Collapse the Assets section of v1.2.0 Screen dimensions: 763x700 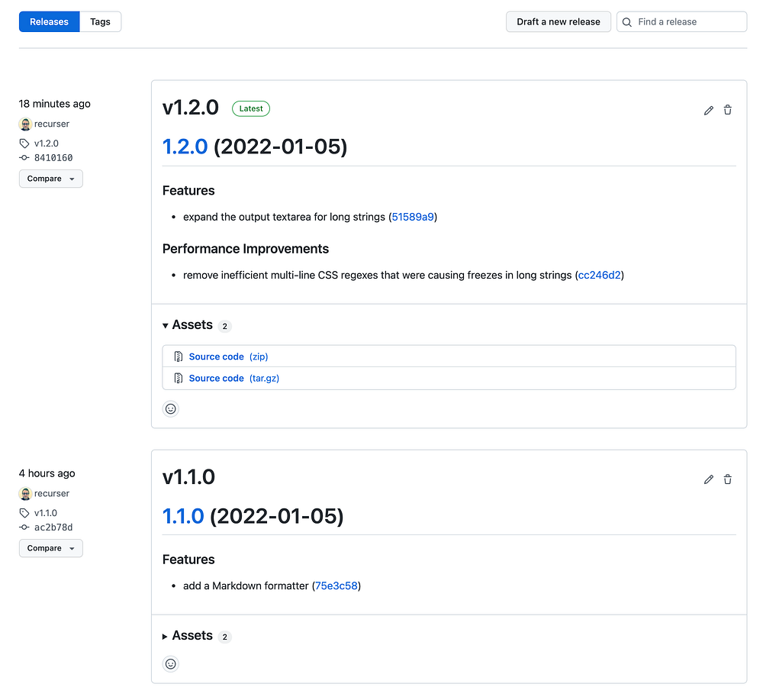(188, 324)
